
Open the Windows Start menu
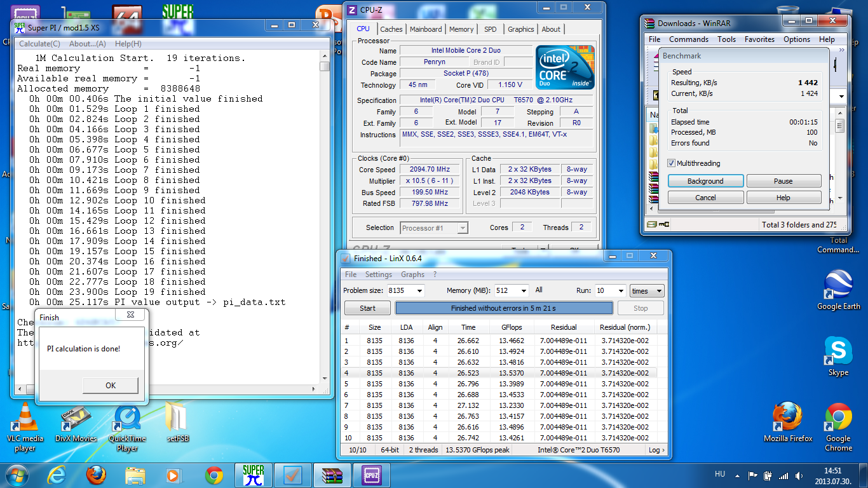click(16, 475)
